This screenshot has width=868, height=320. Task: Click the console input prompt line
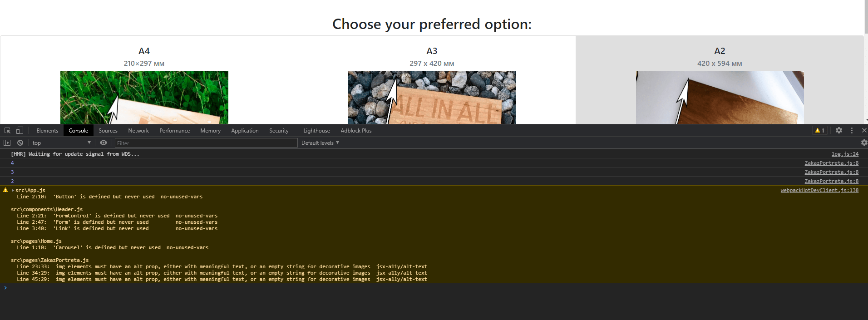pyautogui.click(x=434, y=288)
